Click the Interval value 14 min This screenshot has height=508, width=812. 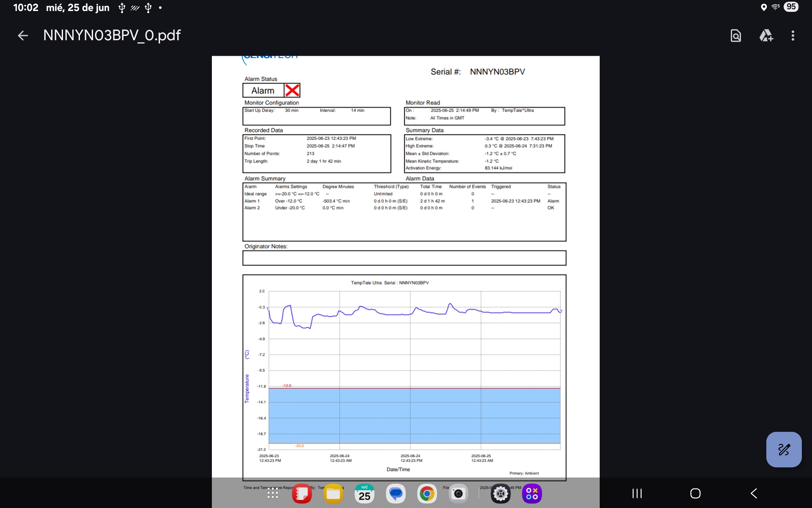point(357,110)
